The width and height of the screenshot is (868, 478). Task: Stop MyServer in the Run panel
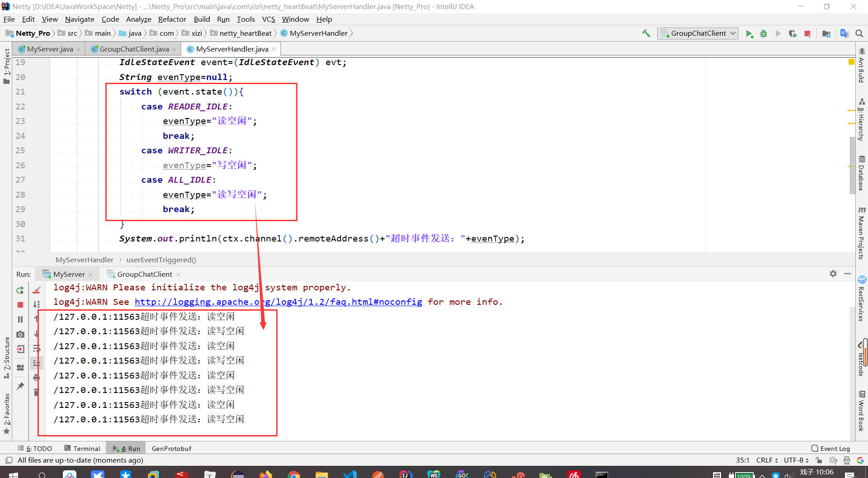20,305
